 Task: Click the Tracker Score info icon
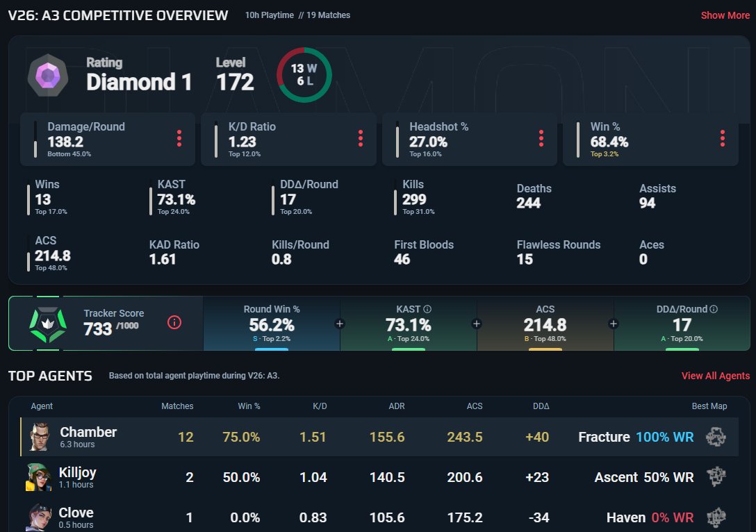pyautogui.click(x=174, y=322)
